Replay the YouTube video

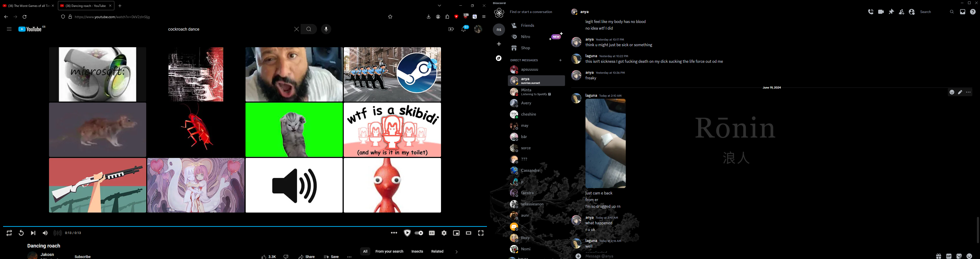[21, 233]
